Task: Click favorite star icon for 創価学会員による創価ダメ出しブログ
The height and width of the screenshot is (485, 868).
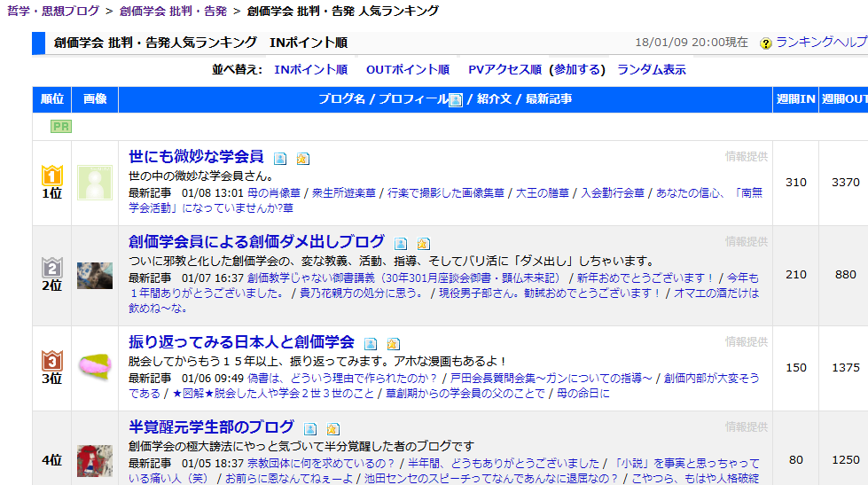Action: pos(423,244)
